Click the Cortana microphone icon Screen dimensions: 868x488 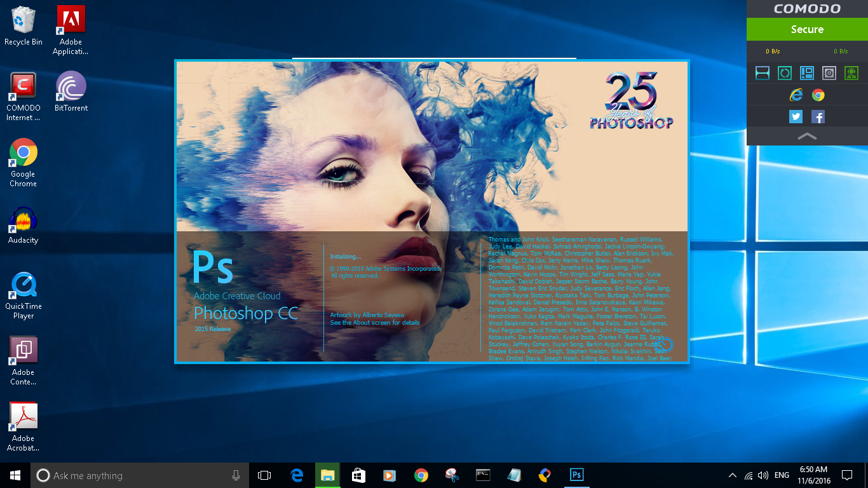point(236,475)
